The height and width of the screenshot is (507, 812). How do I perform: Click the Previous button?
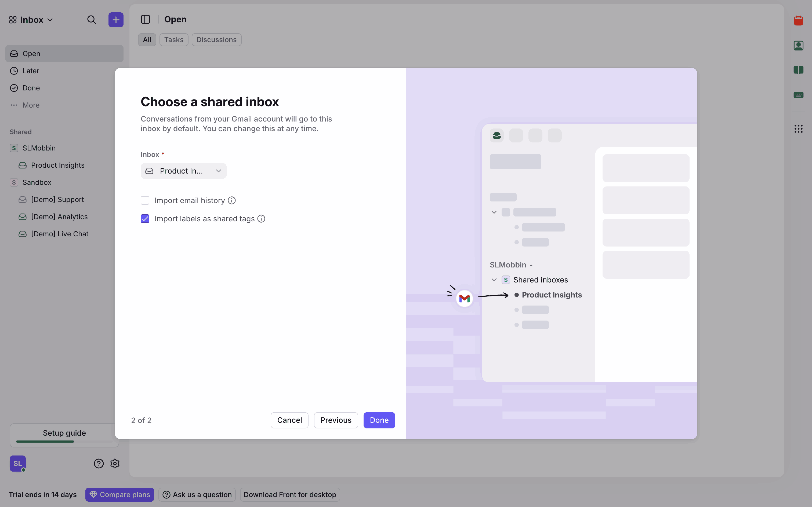coord(336,420)
